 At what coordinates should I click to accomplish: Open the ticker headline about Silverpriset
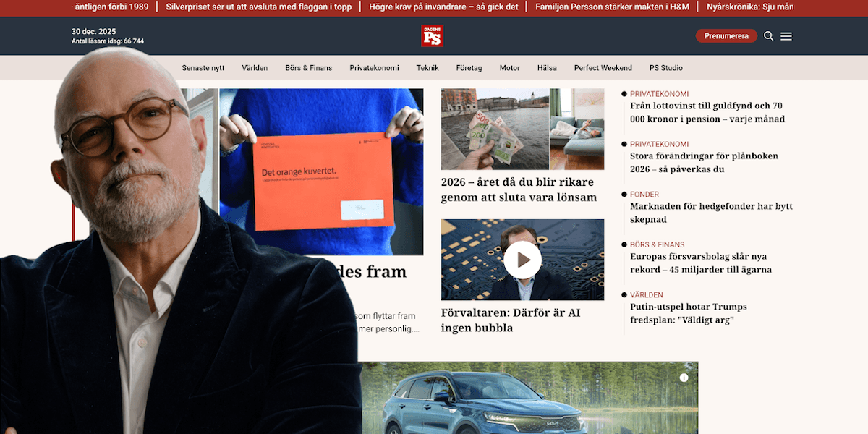coord(258,7)
